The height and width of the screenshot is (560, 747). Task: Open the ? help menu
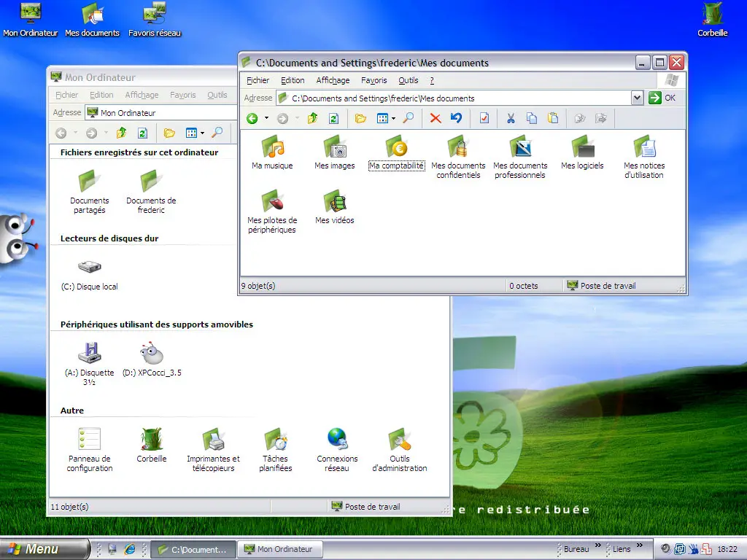coord(432,80)
